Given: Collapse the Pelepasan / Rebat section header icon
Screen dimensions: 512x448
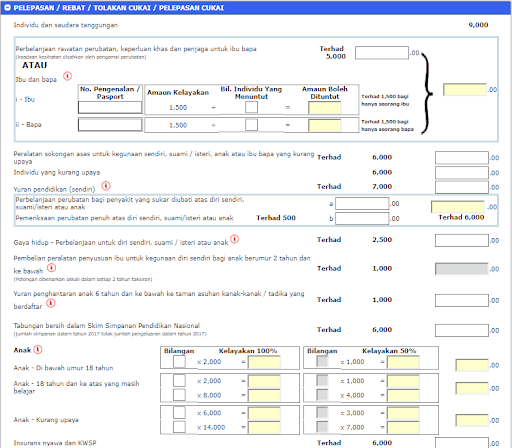Looking at the screenshot, I should tap(7, 8).
